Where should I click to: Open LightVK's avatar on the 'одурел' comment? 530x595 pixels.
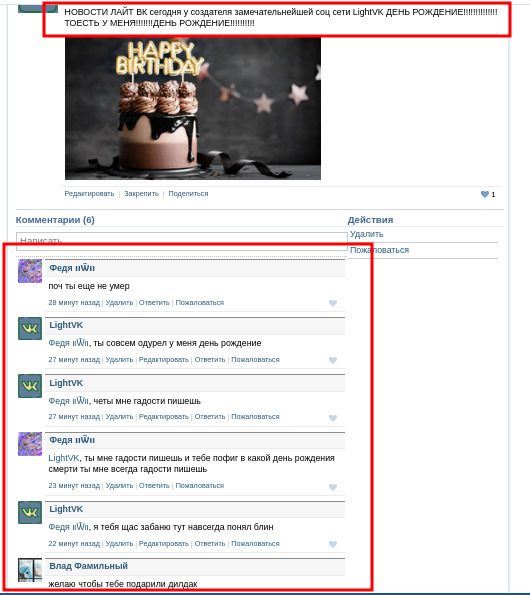(x=30, y=329)
